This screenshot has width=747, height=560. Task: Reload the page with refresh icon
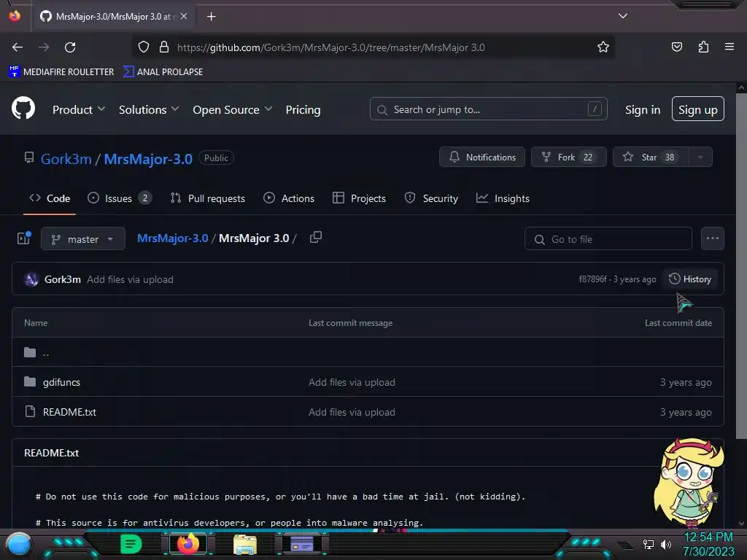70,47
